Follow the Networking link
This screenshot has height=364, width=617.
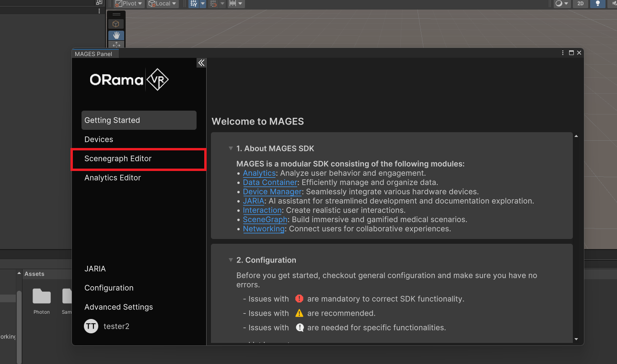point(264,229)
